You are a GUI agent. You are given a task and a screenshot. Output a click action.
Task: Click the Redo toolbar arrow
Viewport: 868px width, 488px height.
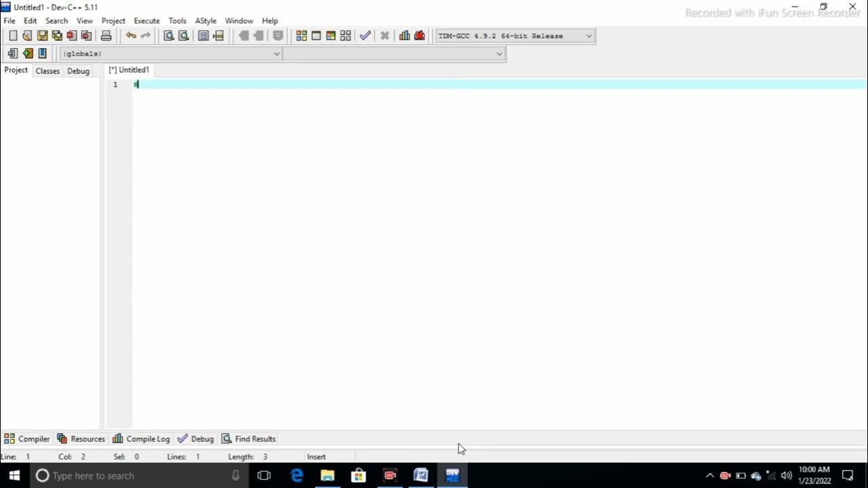(x=145, y=36)
